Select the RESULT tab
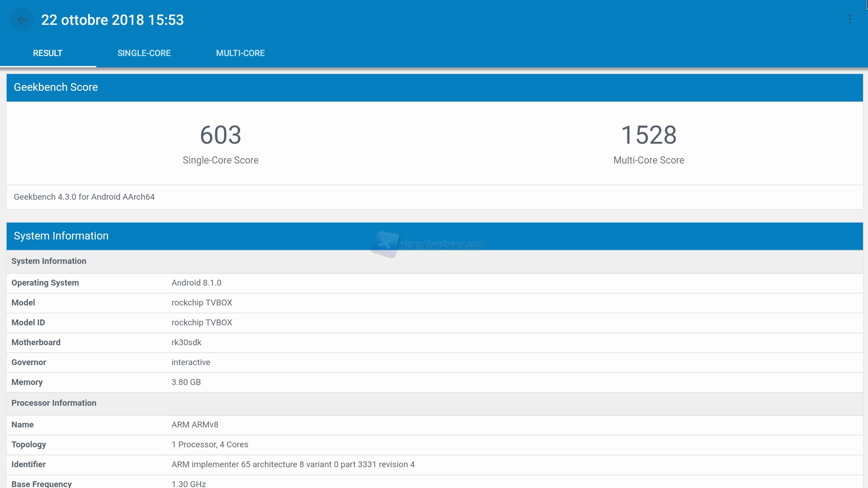 click(x=47, y=53)
